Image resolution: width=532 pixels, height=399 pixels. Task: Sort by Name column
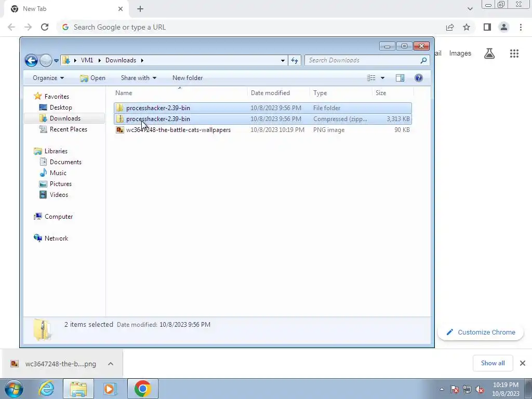coord(180,93)
